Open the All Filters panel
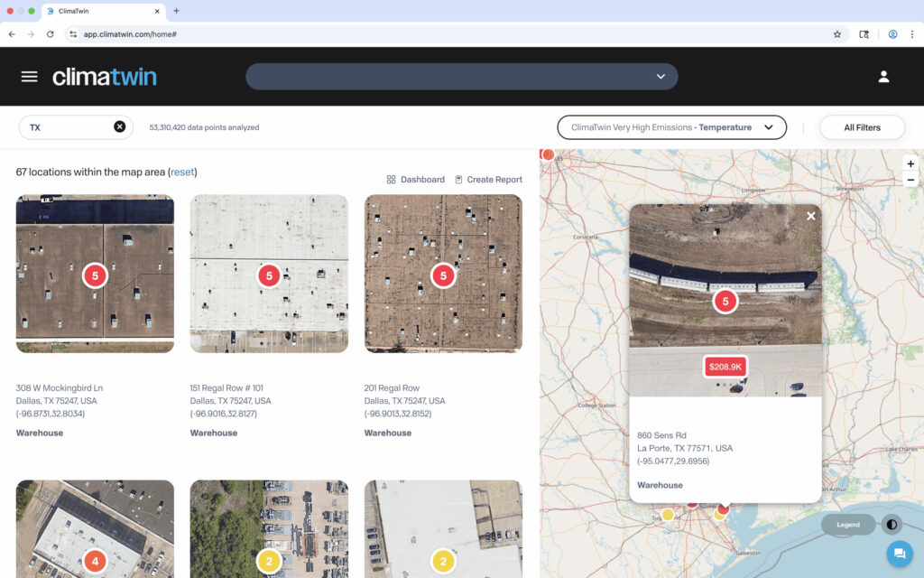 (x=862, y=127)
